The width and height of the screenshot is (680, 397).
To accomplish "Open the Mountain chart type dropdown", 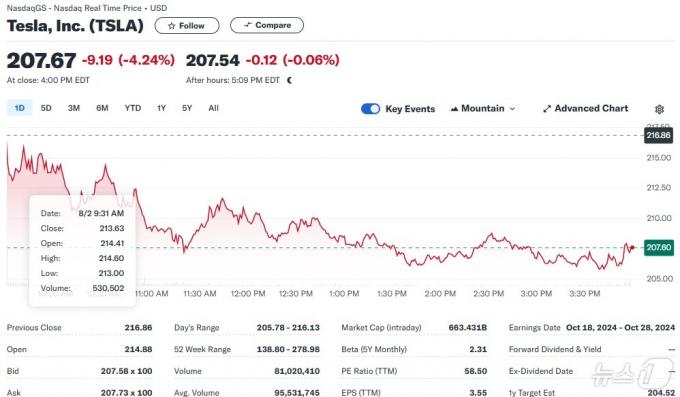I will tap(483, 108).
